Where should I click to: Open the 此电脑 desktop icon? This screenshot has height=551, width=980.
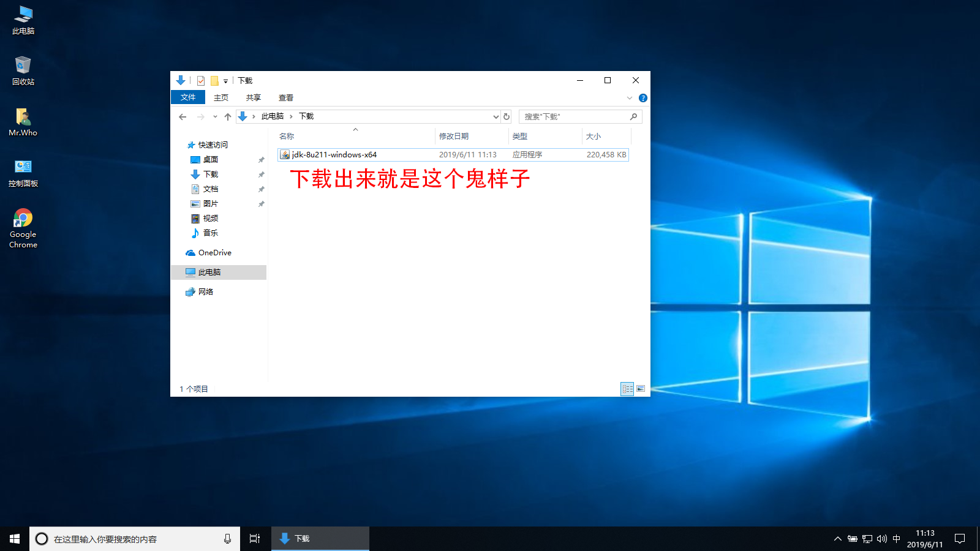coord(23,20)
